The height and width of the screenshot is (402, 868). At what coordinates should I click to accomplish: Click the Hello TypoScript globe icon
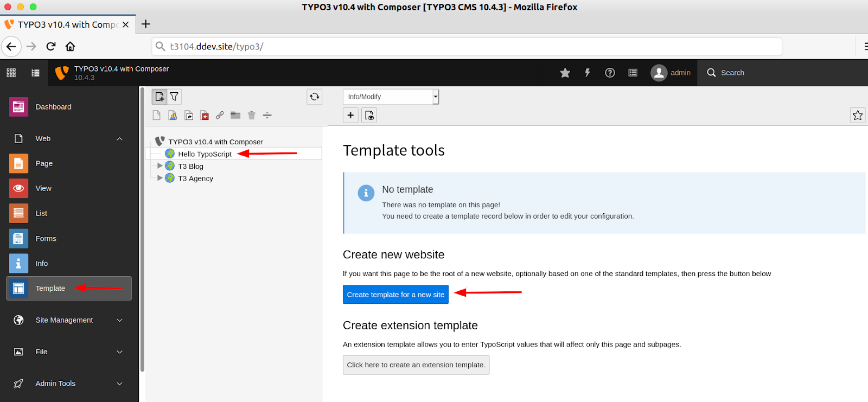[x=170, y=154]
